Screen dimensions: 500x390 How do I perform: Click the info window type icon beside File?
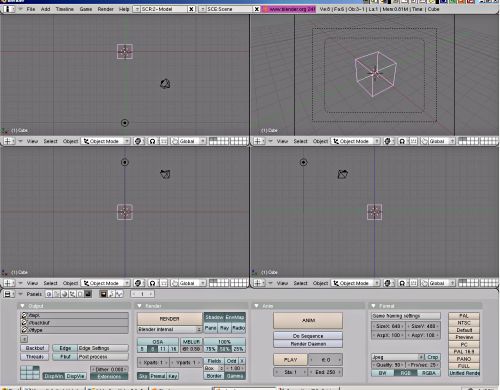[9, 9]
